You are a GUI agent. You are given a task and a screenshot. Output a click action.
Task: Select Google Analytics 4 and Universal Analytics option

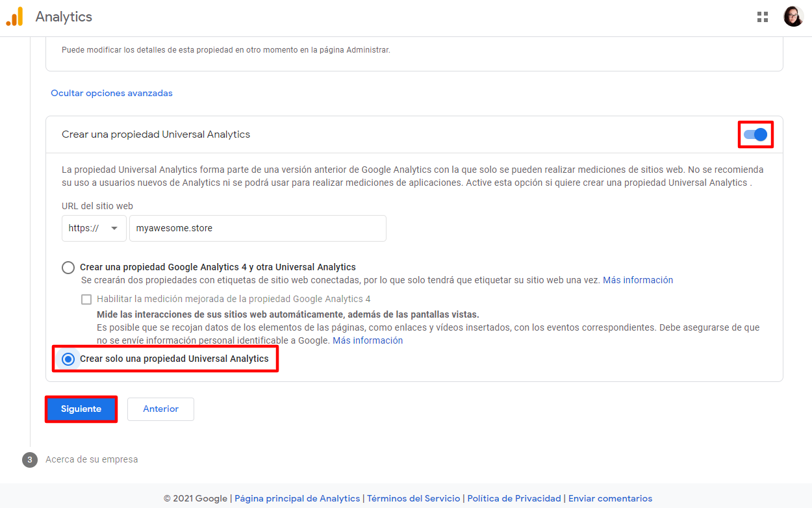tap(68, 267)
